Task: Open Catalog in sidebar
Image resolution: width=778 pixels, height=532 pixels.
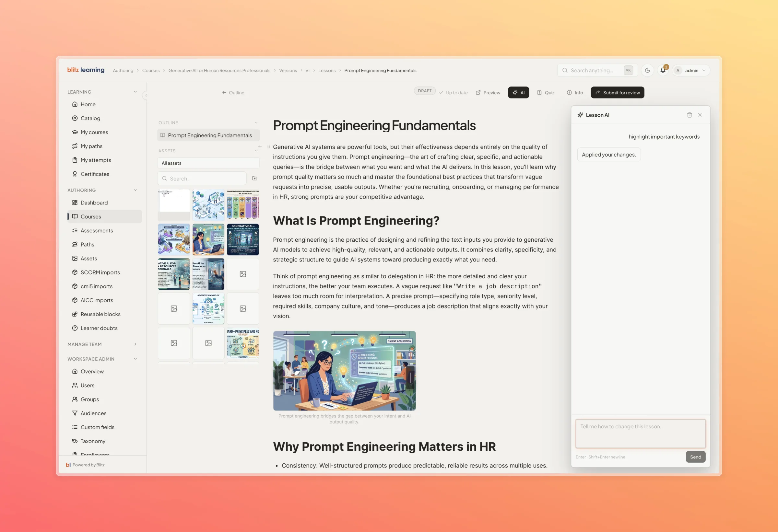Action: pos(104,119)
